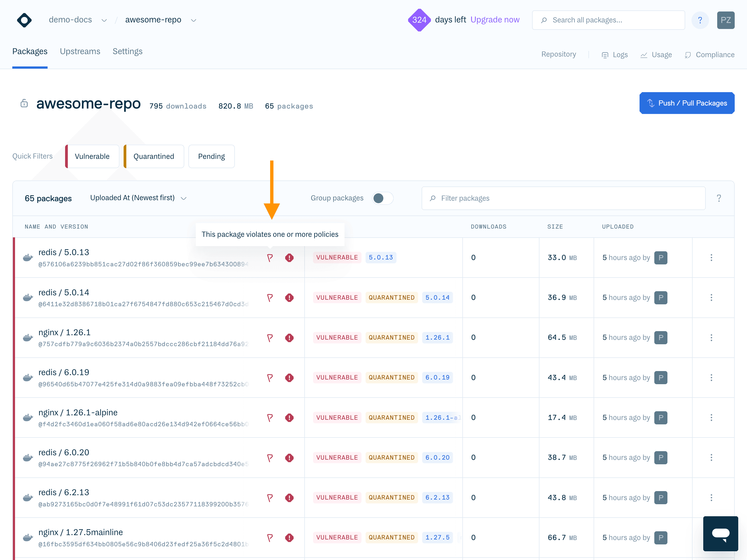The width and height of the screenshot is (747, 560).
Task: Click the help question mark in header
Action: [x=700, y=20]
